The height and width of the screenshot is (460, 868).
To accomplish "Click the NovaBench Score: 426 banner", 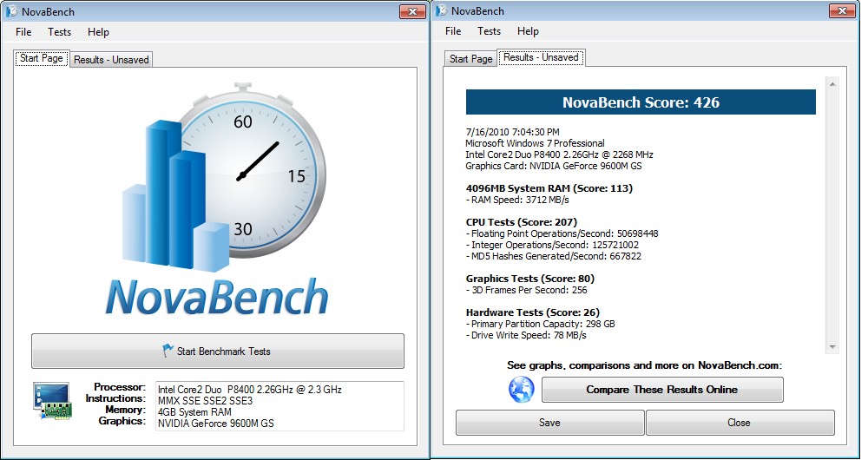I will tap(641, 102).
